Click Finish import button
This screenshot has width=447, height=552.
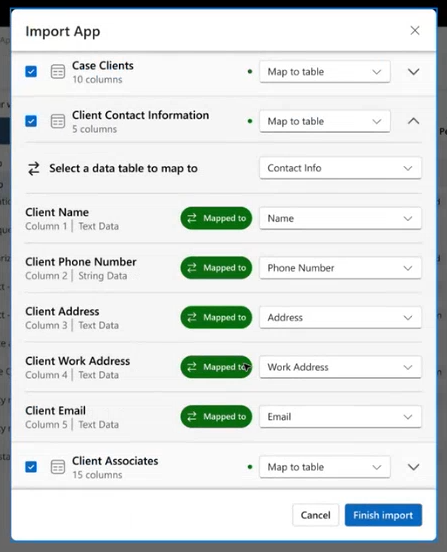click(x=383, y=515)
